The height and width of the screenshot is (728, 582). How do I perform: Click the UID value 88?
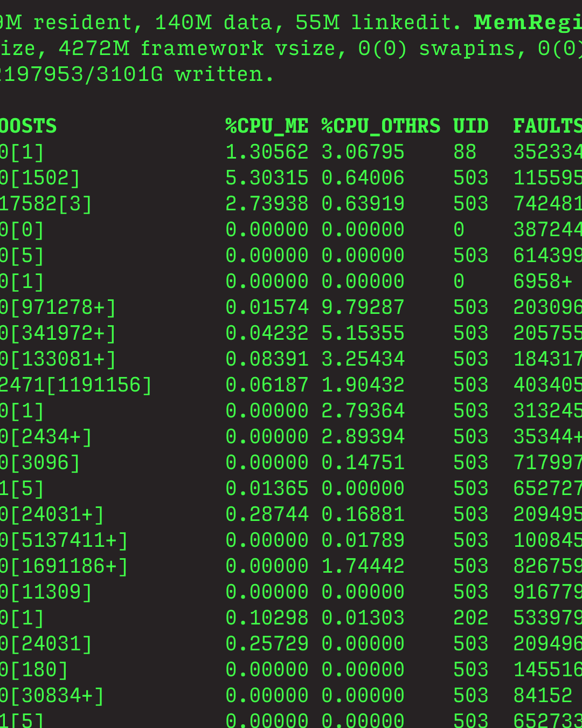click(x=465, y=152)
